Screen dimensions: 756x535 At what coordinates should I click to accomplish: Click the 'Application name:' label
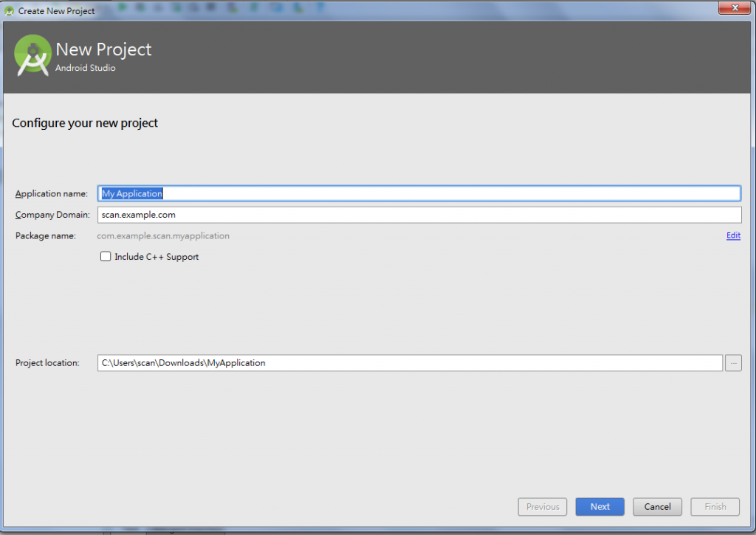[52, 194]
